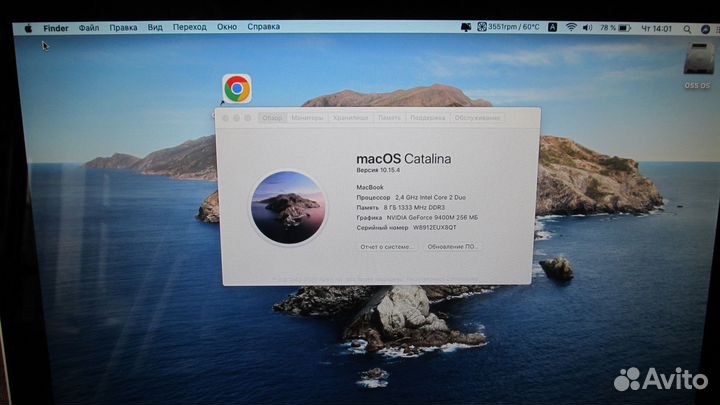Click the macOS Catalina round logo image
This screenshot has height=405, width=720.
point(288,208)
